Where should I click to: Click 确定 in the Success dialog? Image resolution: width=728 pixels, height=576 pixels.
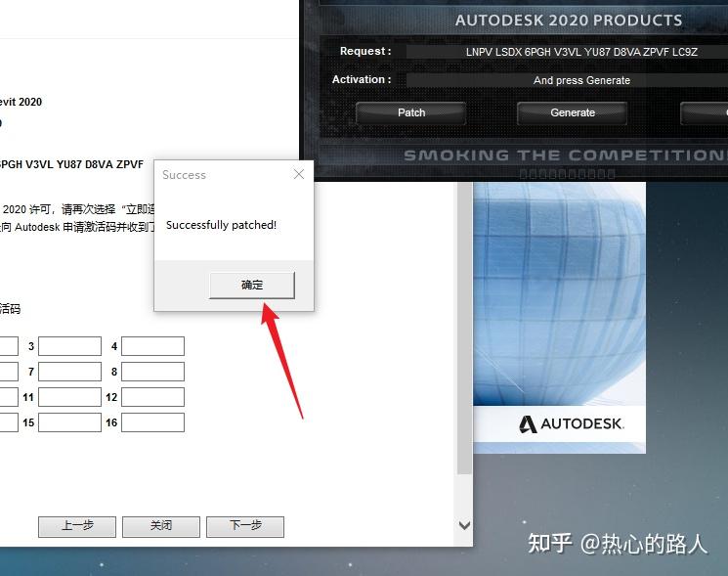[x=252, y=285]
